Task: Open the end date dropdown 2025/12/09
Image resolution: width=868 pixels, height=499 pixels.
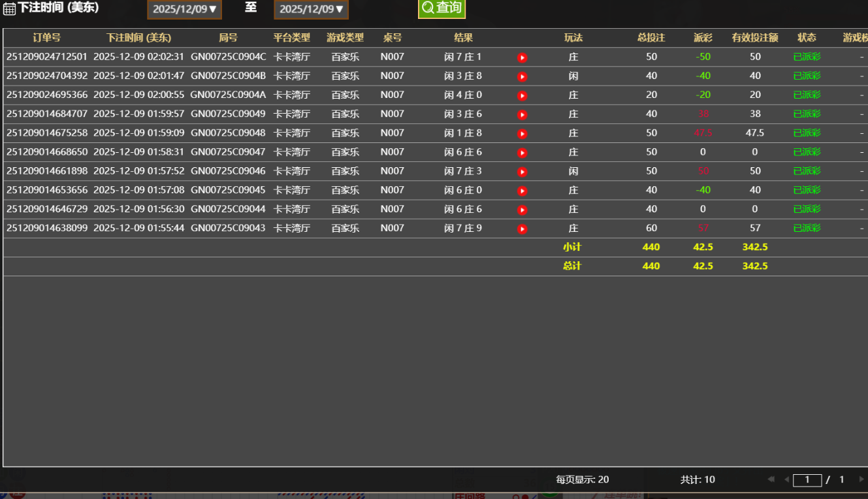Action: pyautogui.click(x=311, y=10)
